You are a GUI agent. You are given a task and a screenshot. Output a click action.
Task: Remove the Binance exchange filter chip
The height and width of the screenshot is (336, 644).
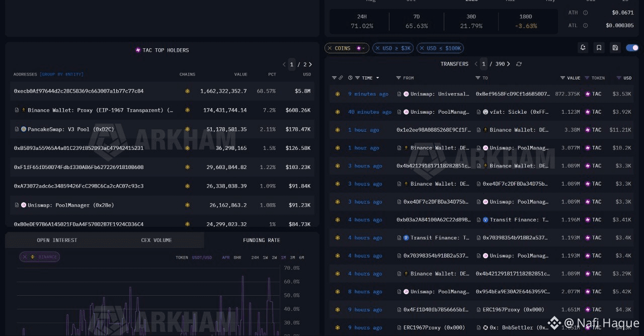point(25,257)
